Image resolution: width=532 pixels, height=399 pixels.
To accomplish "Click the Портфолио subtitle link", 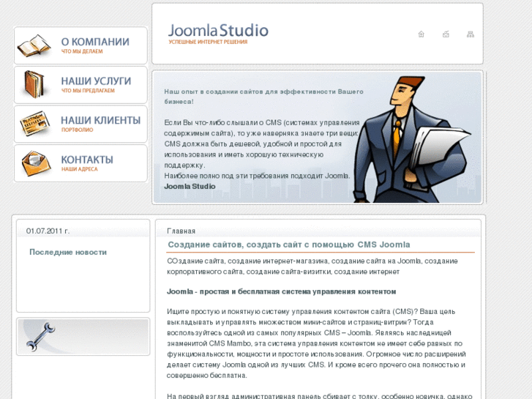I will (77, 130).
